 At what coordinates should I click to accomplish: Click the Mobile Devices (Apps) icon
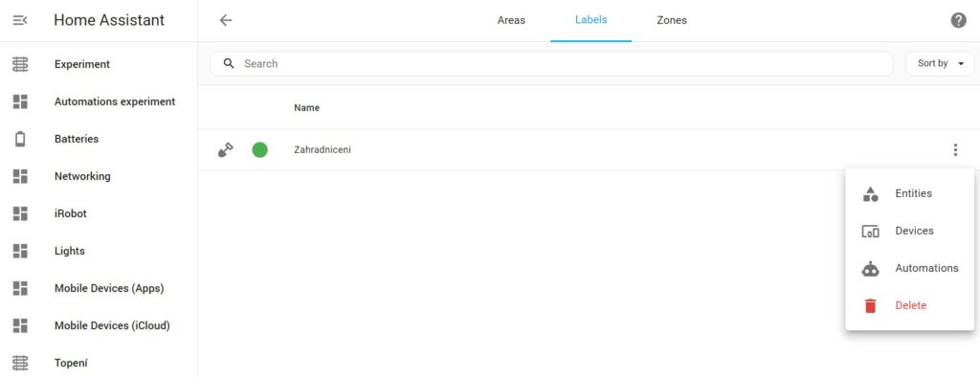tap(20, 288)
